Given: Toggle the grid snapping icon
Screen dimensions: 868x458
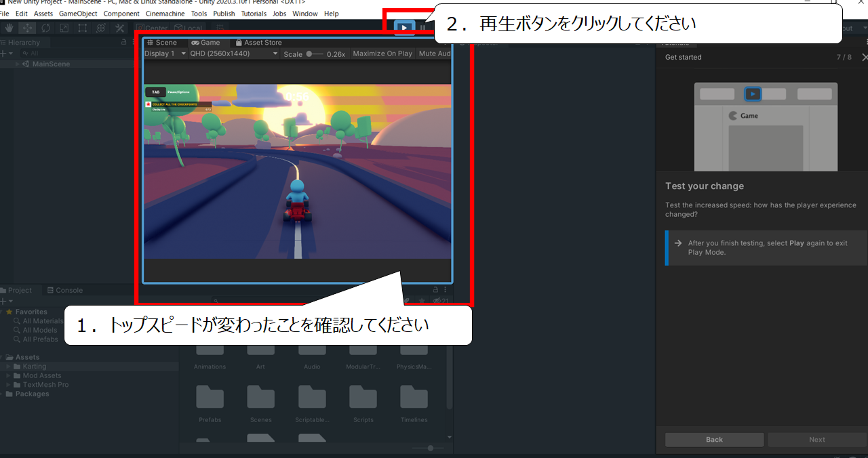Looking at the screenshot, I should (x=219, y=28).
